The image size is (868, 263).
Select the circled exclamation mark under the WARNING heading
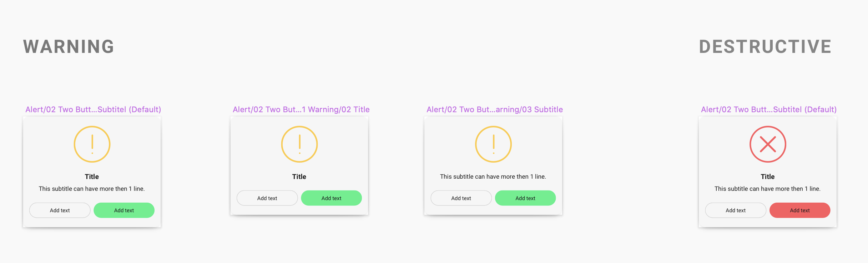(x=92, y=144)
